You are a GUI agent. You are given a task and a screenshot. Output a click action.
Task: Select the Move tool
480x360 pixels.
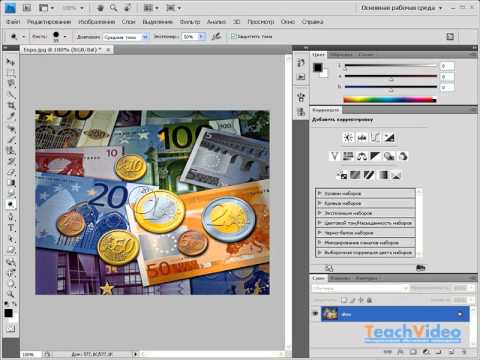(11, 62)
